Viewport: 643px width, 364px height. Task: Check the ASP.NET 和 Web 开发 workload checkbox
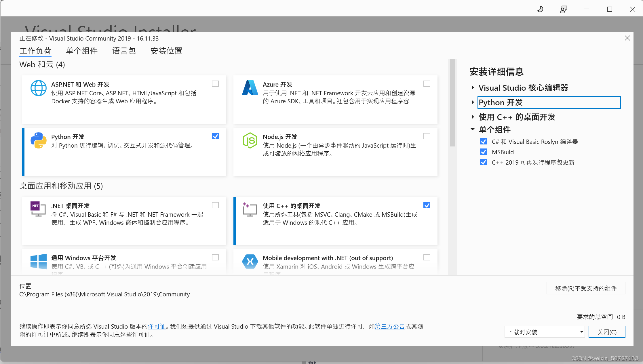tap(215, 84)
